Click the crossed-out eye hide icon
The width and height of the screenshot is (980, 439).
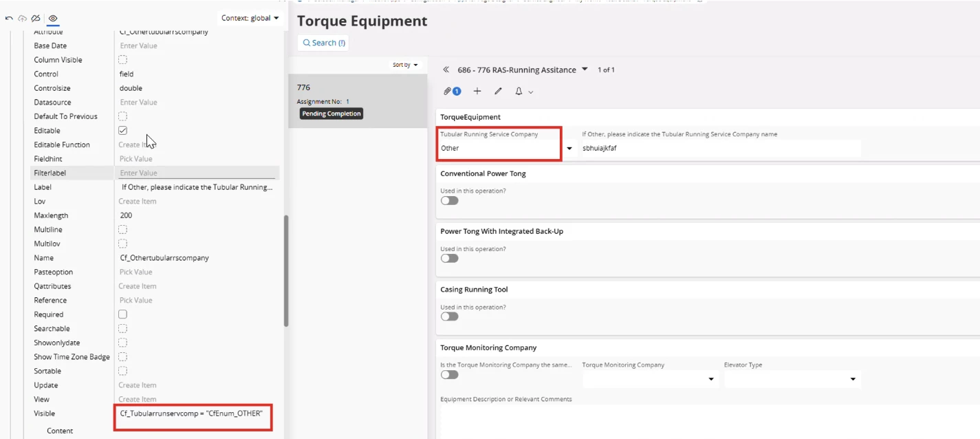click(x=36, y=18)
